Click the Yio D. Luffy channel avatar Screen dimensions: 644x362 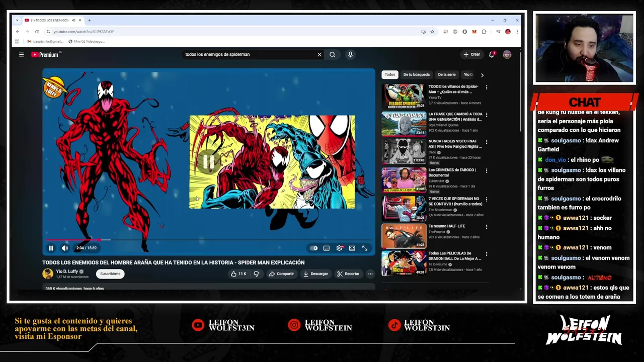[48, 274]
